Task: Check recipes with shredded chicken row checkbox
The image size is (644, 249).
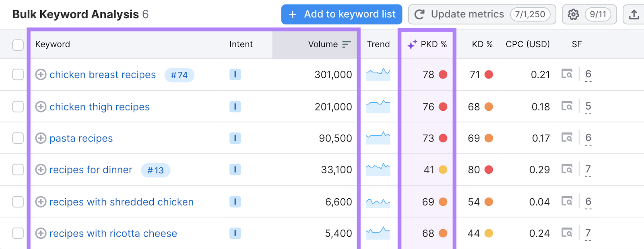Action: tap(18, 201)
